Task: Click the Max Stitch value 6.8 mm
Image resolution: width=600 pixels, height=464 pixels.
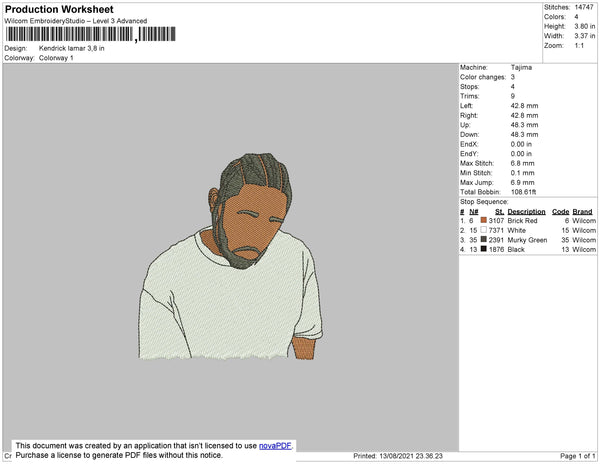Action: [522, 163]
